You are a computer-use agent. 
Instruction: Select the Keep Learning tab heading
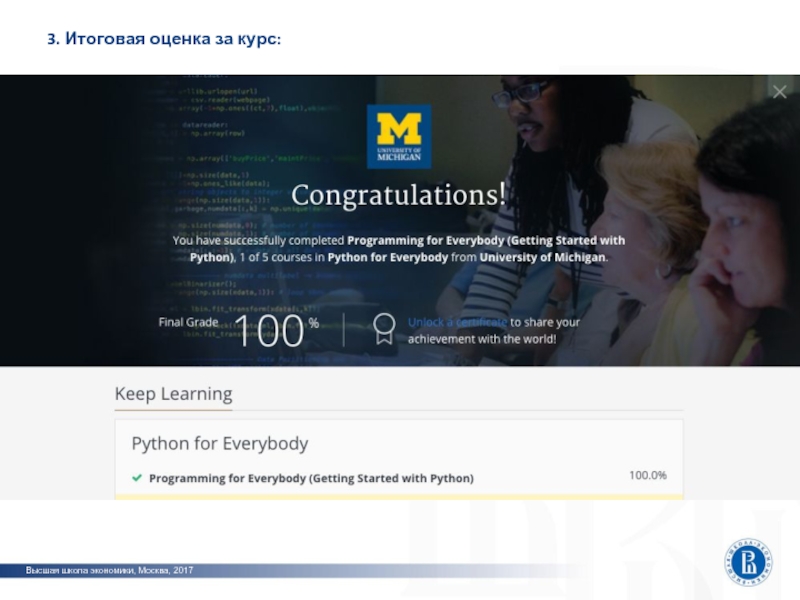pyautogui.click(x=173, y=394)
